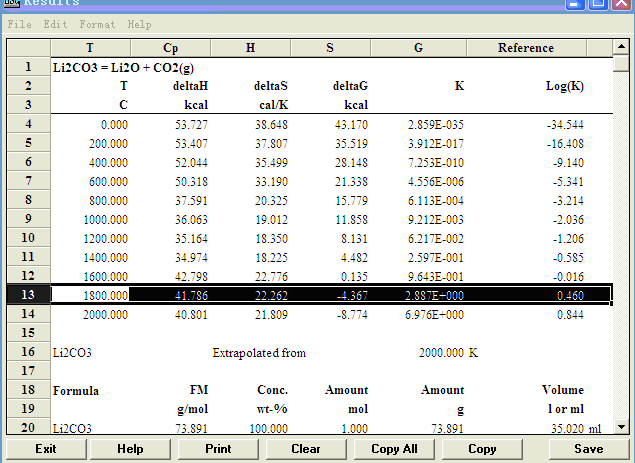This screenshot has height=463, width=635.
Task: Click the deltaS header cell
Action: point(271,86)
